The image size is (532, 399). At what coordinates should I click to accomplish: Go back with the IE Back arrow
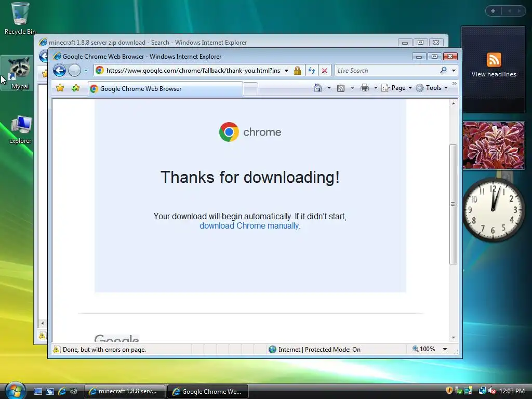(59, 71)
